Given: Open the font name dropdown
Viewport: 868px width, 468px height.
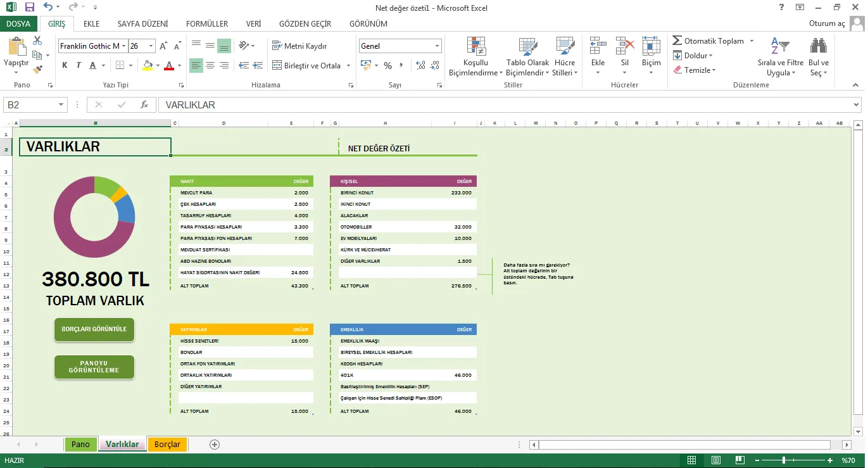Looking at the screenshot, I should coord(124,46).
